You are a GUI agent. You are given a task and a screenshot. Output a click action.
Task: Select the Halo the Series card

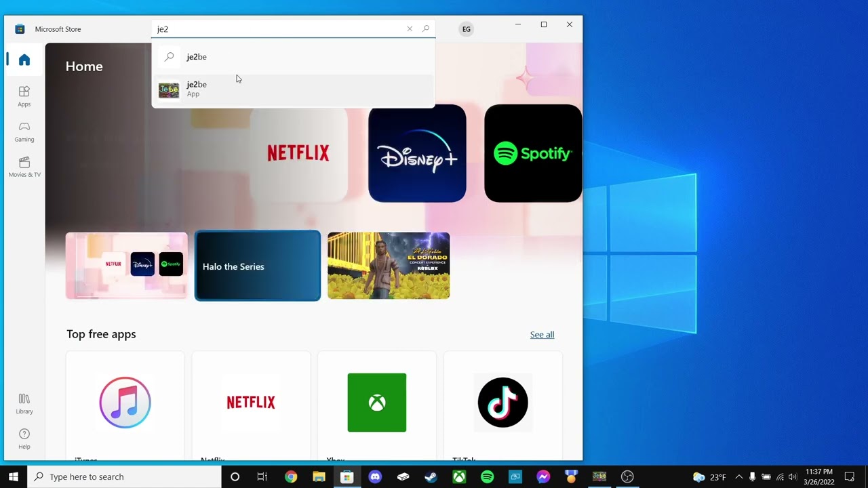[x=258, y=266]
